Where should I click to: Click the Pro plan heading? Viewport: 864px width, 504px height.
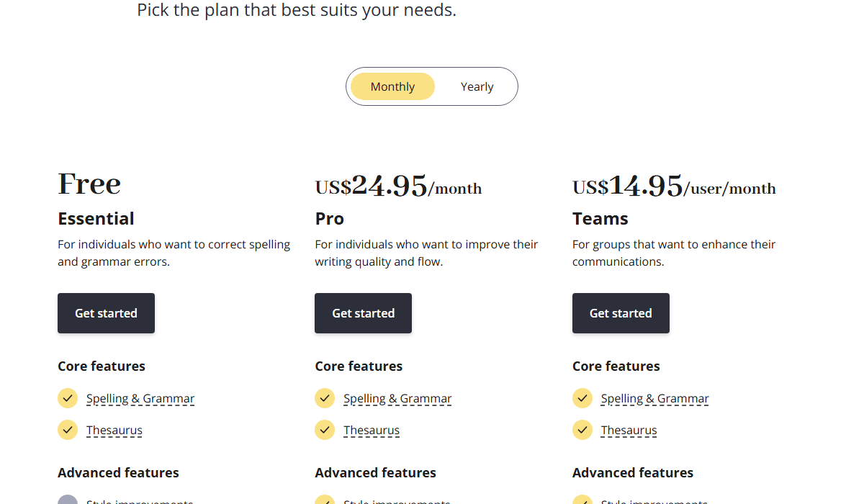(329, 219)
